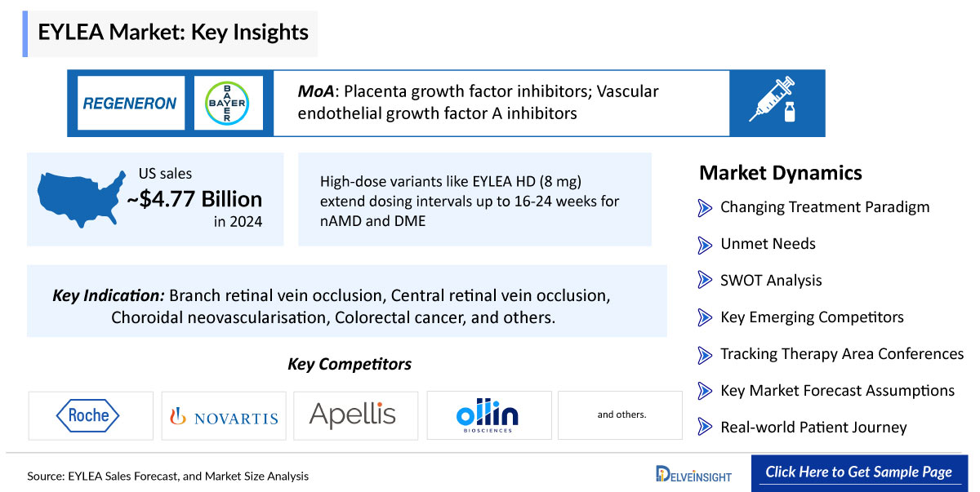Click the 'and others.' competitor box
This screenshot has width=980, height=492.
pos(621,415)
